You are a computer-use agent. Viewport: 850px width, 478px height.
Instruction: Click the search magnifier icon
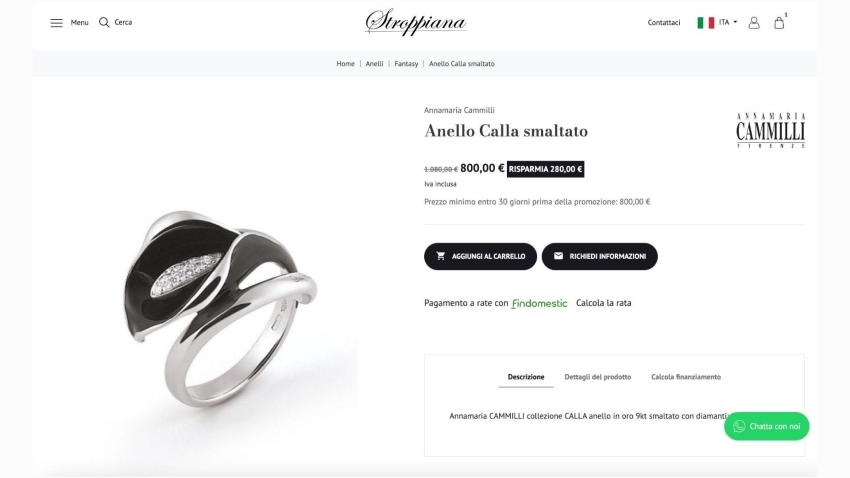104,22
